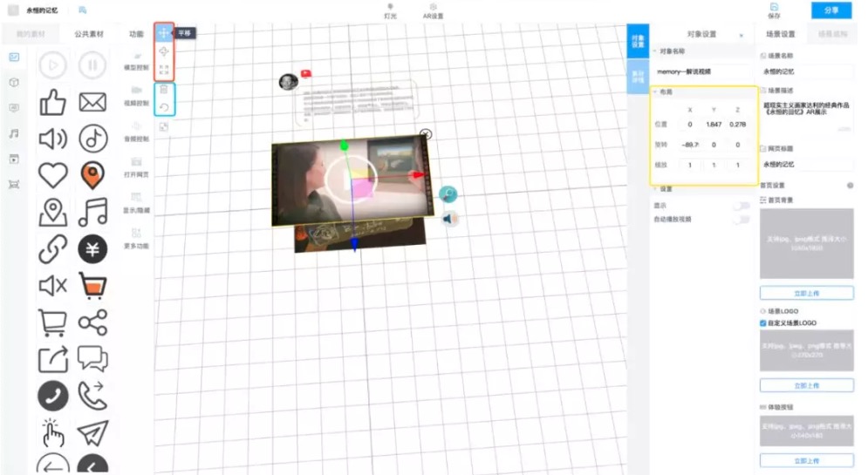The image size is (868, 475).
Task: Click the trash delete icon in toolbar
Action: 164,90
